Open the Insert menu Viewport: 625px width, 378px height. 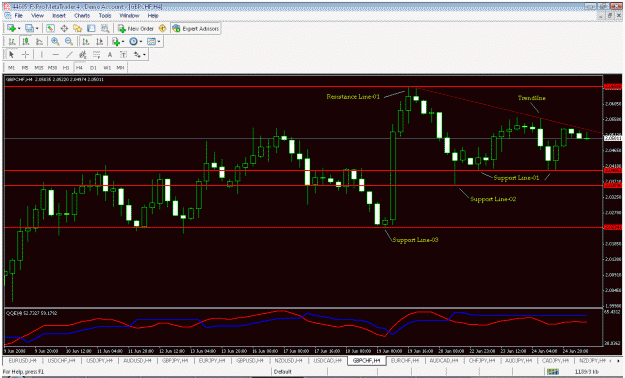click(x=59, y=16)
